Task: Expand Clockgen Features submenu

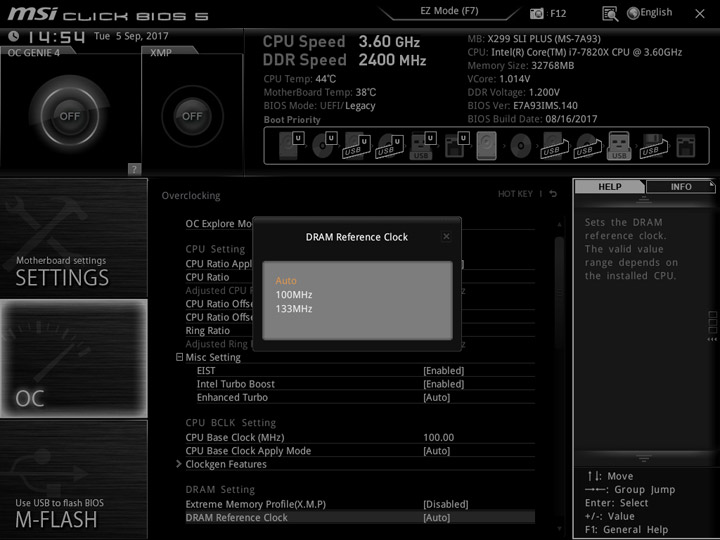Action: point(179,464)
